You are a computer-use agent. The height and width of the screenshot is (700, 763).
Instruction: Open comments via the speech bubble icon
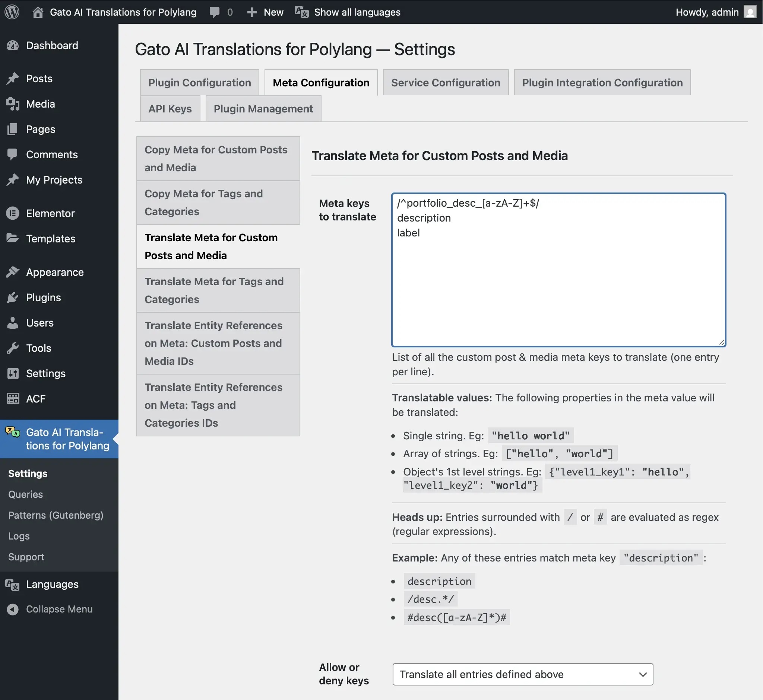215,12
